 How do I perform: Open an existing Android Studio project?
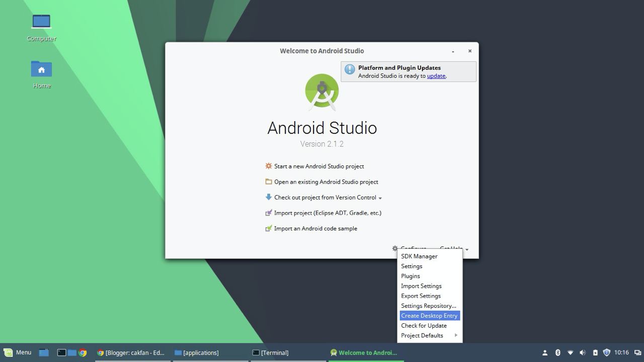coord(326,182)
